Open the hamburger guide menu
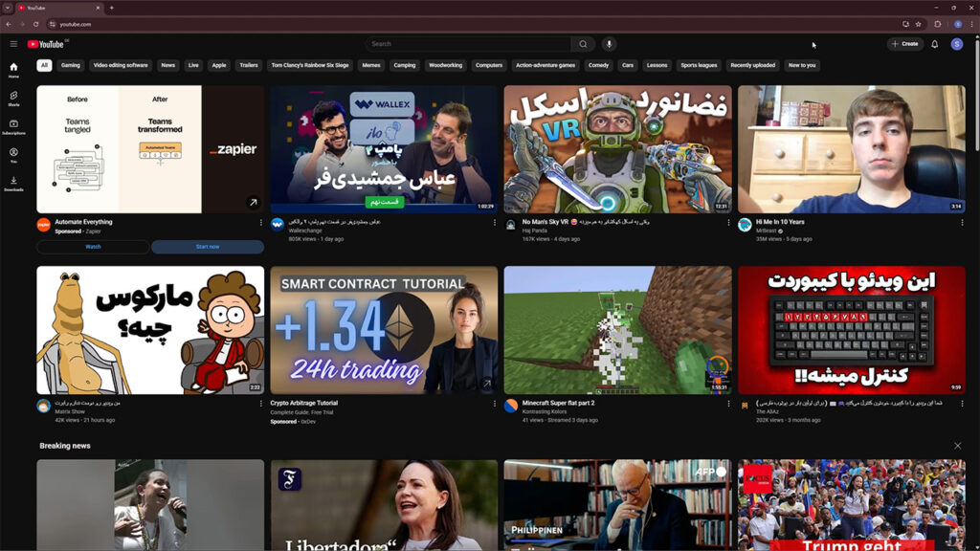 click(x=13, y=44)
